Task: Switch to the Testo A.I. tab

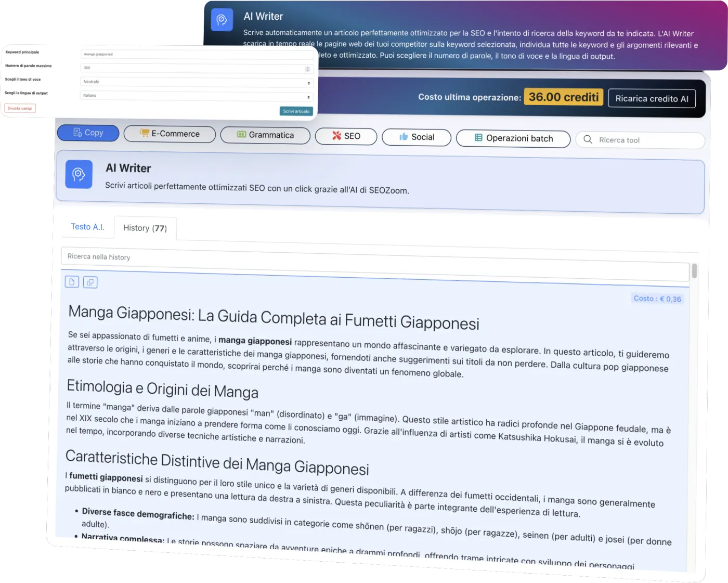Action: [87, 227]
